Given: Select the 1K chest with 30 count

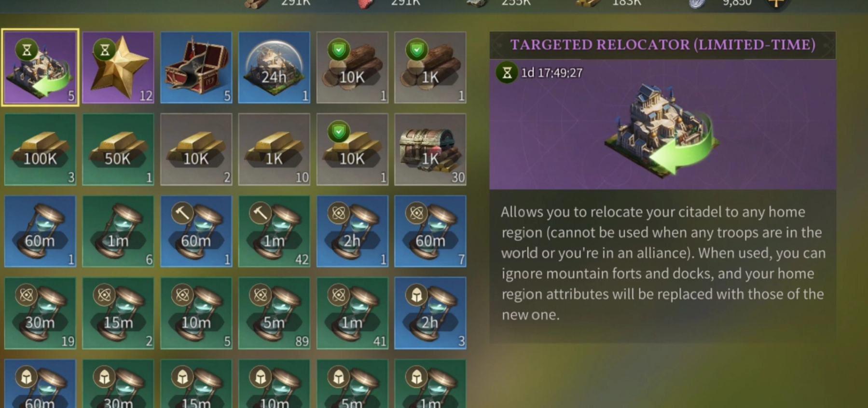Looking at the screenshot, I should click(430, 150).
